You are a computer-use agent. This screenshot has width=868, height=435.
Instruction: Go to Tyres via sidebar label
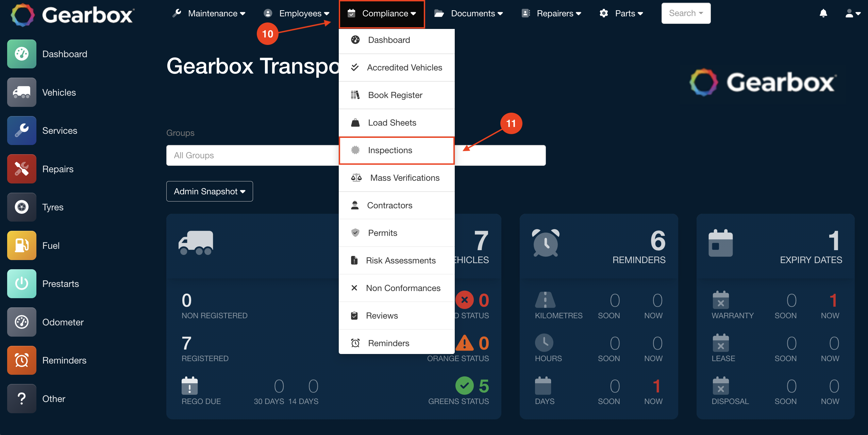[53, 207]
